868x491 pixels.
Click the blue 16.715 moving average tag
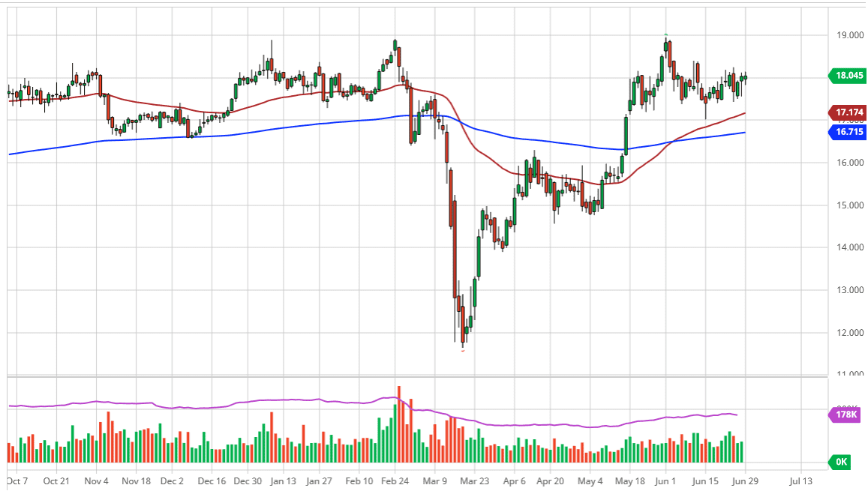846,132
